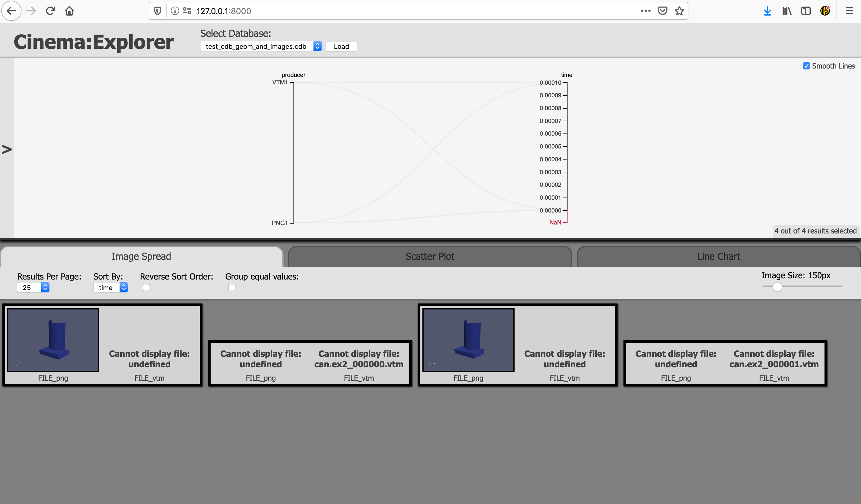Go to the browser home icon

click(69, 11)
